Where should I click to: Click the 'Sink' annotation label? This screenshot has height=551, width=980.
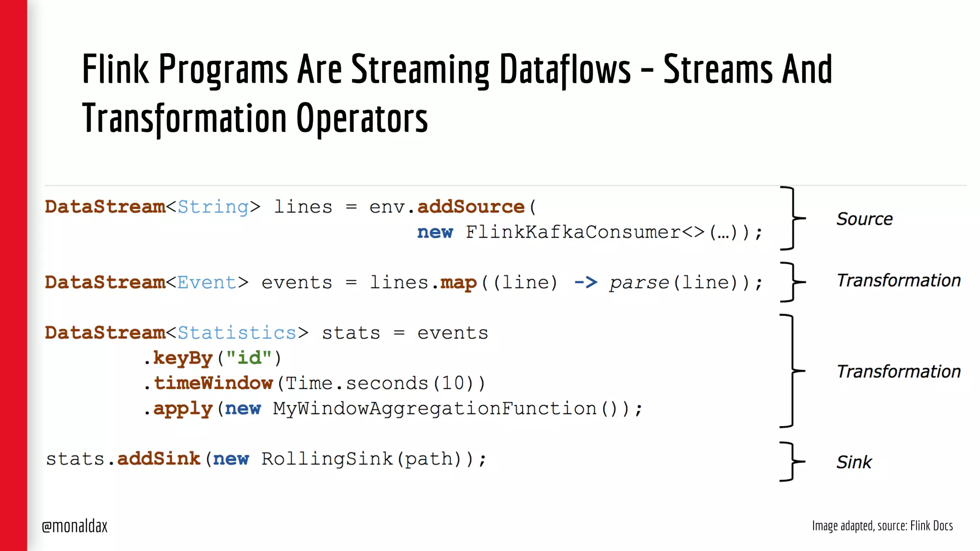[854, 462]
